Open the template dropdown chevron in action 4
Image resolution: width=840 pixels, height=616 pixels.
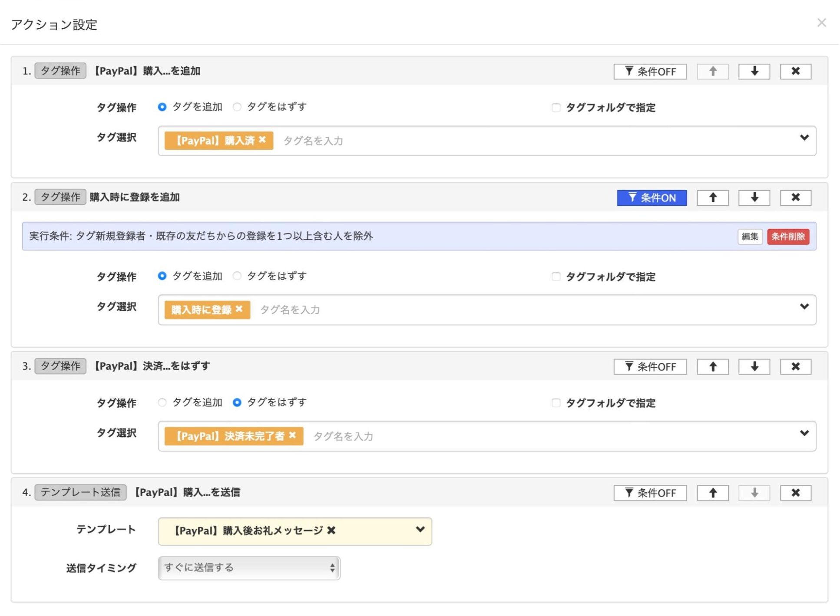[420, 530]
